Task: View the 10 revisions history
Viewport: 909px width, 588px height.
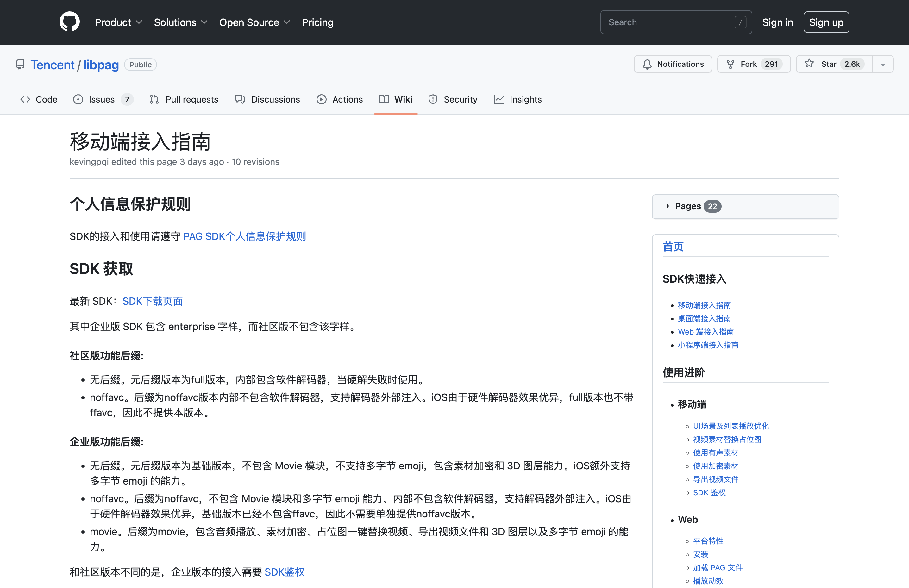Action: [x=255, y=162]
